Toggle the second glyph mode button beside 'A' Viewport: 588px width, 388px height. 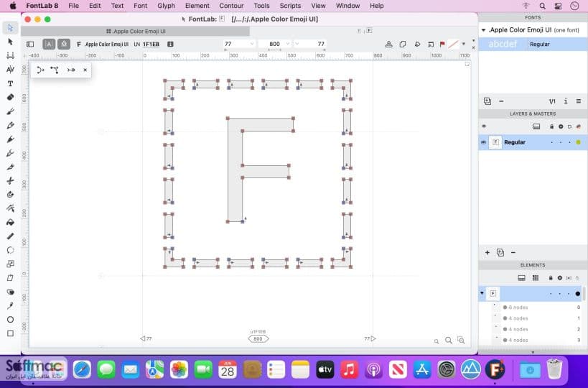pos(64,45)
